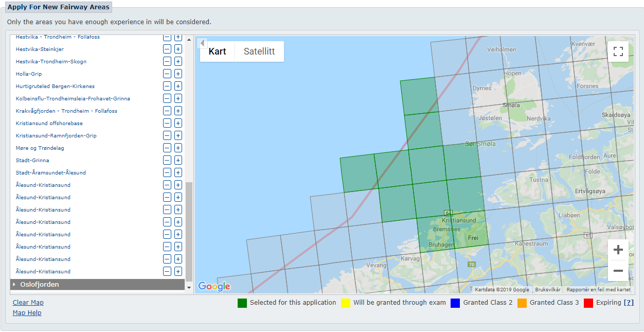This screenshot has height=332, width=644.
Task: Remove Møre og Trøndelag with minus icon
Action: point(167,148)
